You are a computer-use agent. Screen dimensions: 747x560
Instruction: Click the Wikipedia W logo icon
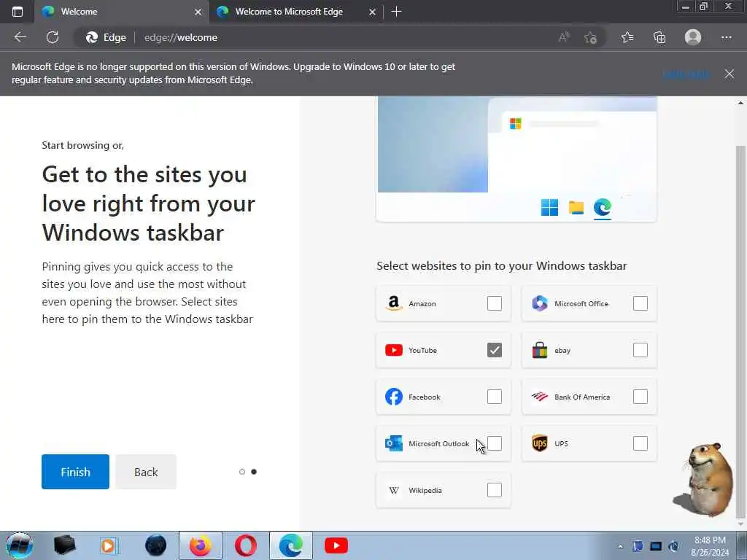coord(393,490)
